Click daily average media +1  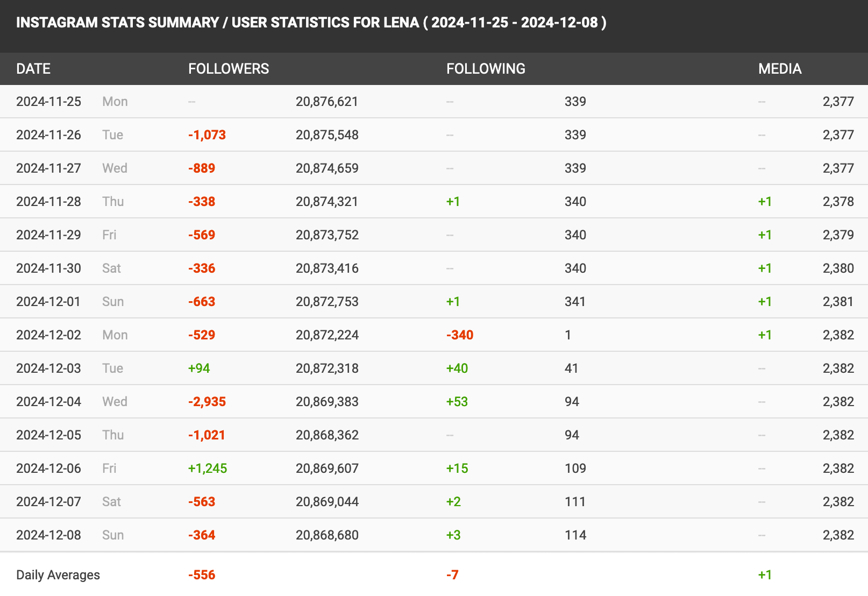[x=765, y=575]
